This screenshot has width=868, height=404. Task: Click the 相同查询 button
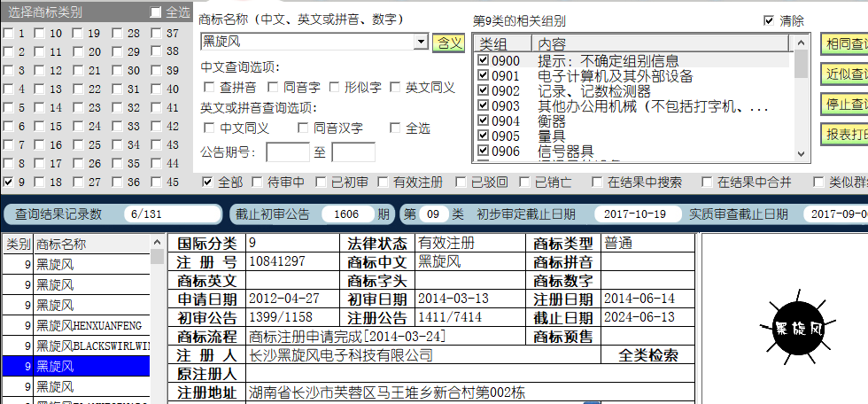(844, 43)
